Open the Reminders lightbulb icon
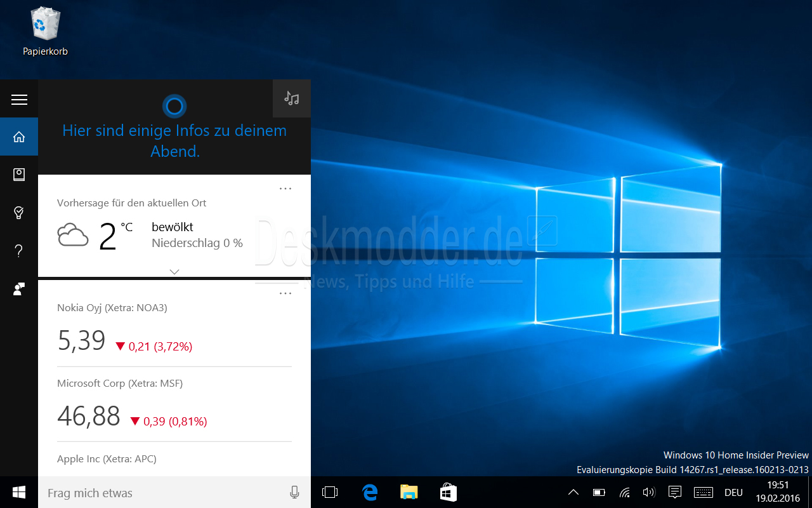 pyautogui.click(x=19, y=213)
